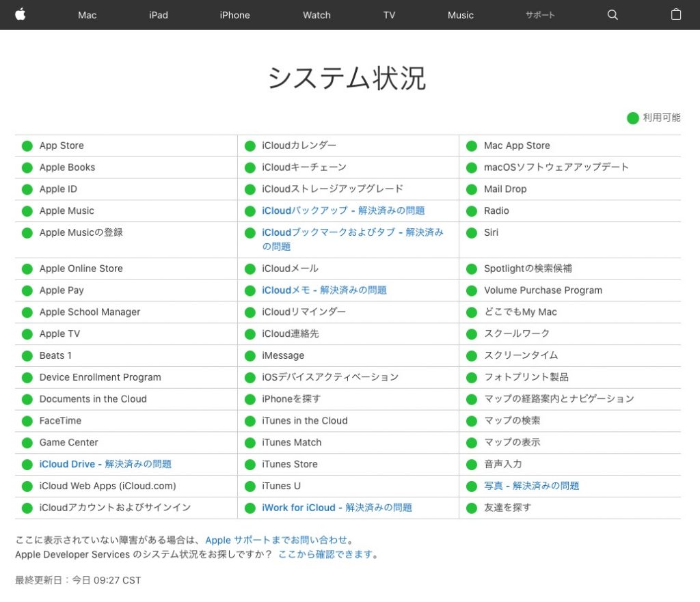Image resolution: width=700 pixels, height=602 pixels.
Task: Follow the ここから確認できます link
Action: (x=326, y=554)
